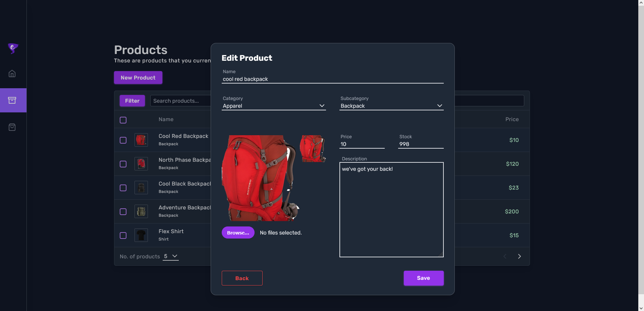Click the New Product button
The height and width of the screenshot is (311, 644).
tap(138, 77)
